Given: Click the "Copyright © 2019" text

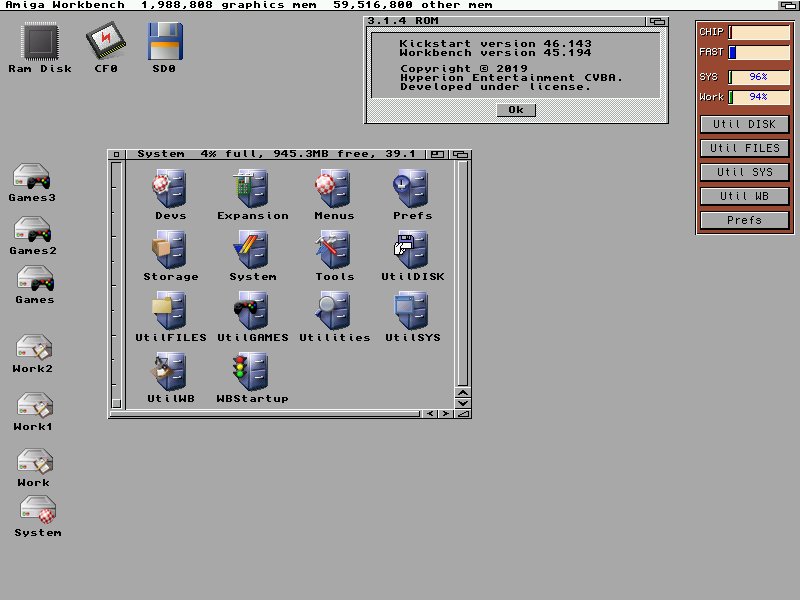Looking at the screenshot, I should coord(464,68).
